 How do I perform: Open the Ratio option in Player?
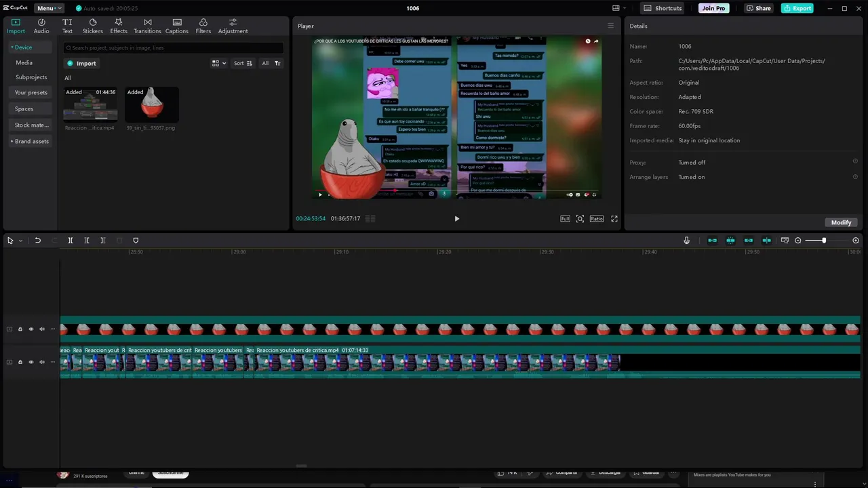597,219
